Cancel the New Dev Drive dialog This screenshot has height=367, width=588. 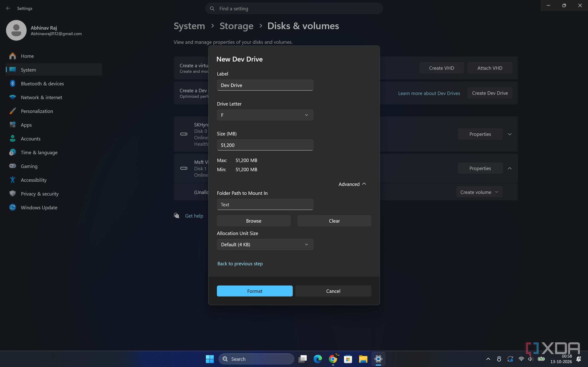tap(333, 291)
